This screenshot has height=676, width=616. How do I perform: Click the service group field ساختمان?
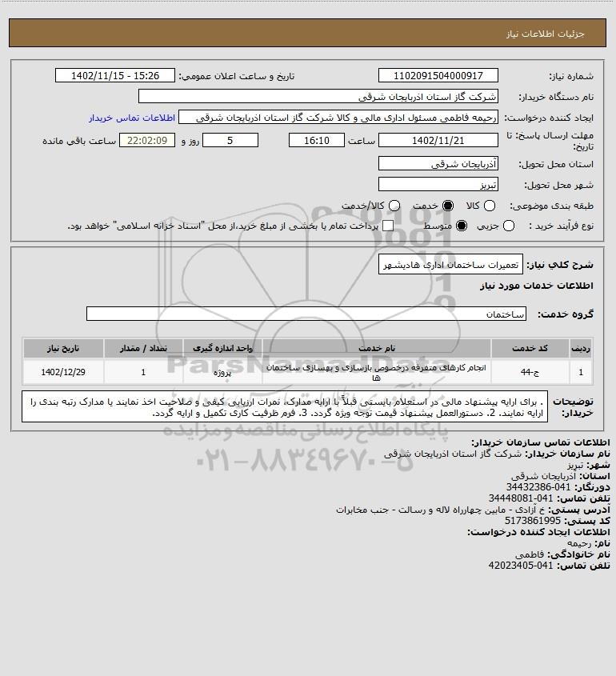[306, 314]
